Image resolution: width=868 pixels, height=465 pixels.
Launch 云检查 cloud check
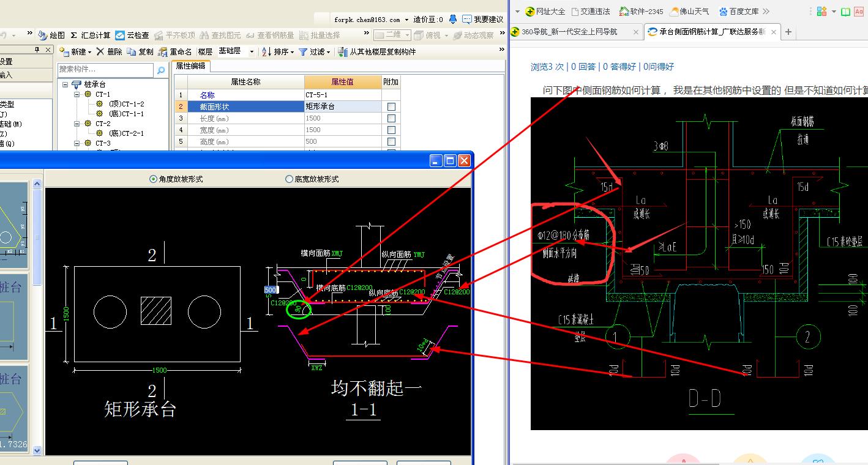(x=132, y=35)
